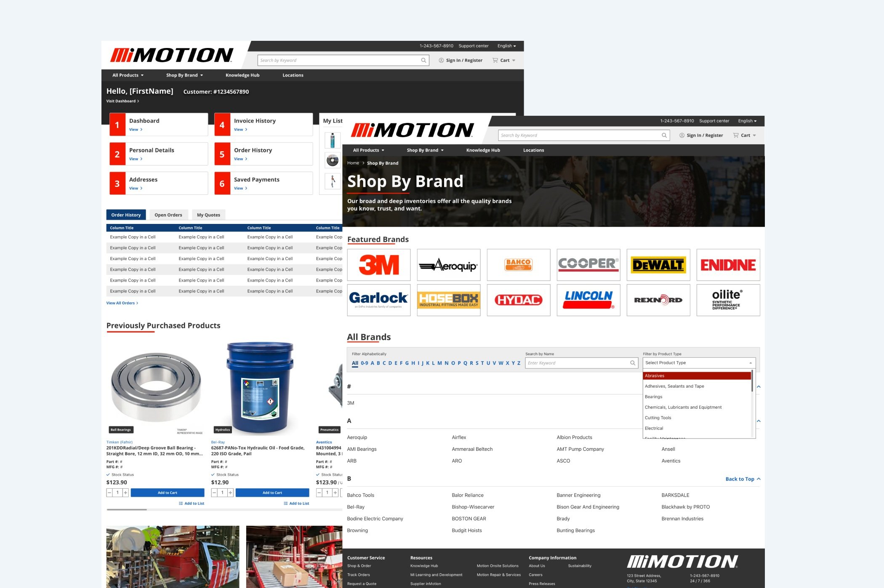Increase quantity for Timken bearing
The width and height of the screenshot is (884, 588).
click(125, 492)
